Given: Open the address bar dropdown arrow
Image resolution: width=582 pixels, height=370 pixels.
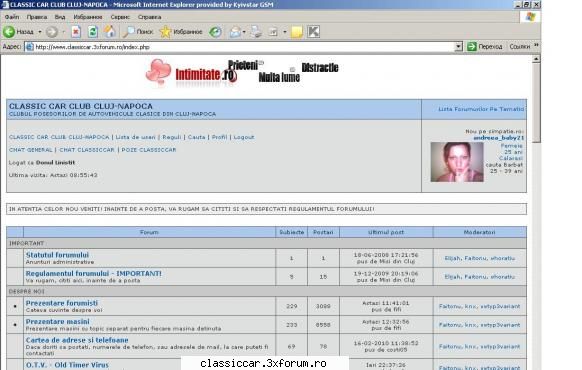Looking at the screenshot, I should coord(459,47).
